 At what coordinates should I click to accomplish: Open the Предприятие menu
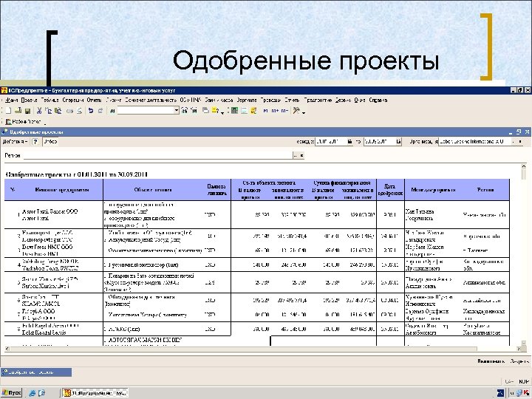pos(318,100)
